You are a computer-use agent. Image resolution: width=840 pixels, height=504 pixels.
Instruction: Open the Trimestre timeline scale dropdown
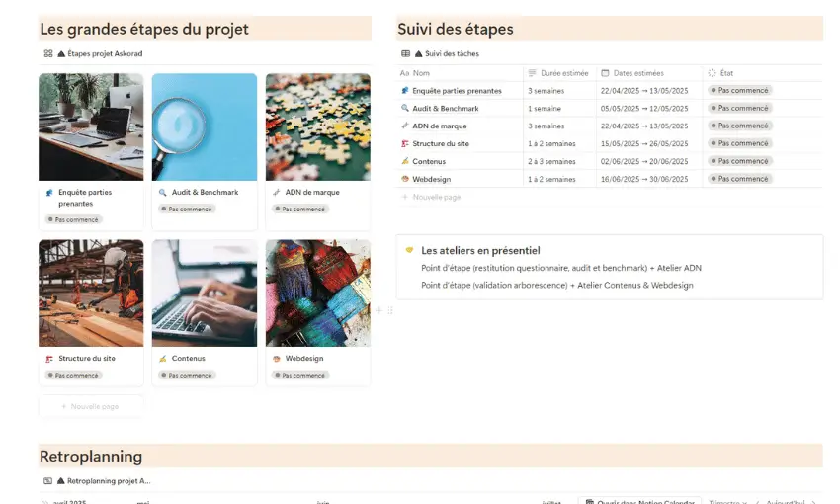point(727,502)
